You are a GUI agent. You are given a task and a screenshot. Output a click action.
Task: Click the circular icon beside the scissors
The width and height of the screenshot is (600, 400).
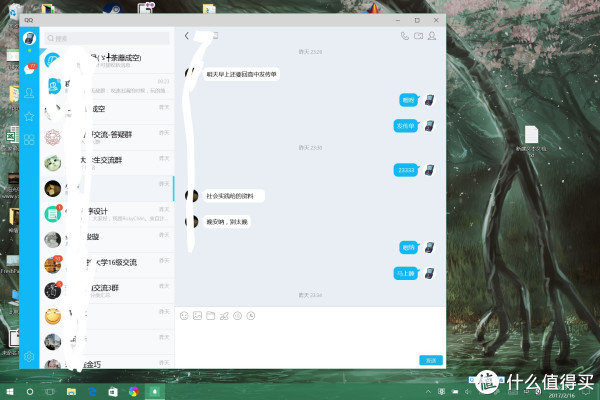coord(237,316)
